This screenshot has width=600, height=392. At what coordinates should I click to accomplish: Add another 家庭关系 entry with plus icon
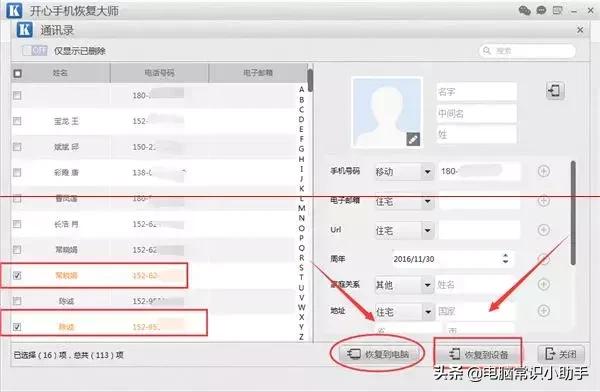pos(544,284)
